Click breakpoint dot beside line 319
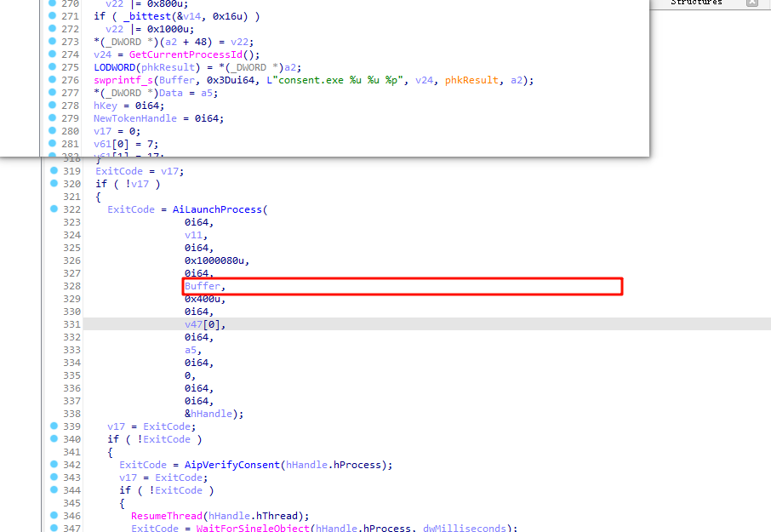 point(54,171)
